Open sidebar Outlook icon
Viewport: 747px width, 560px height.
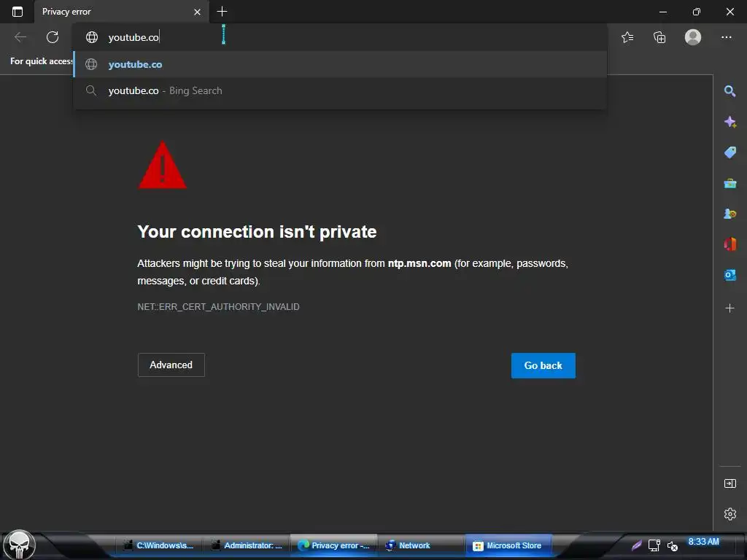click(729, 275)
